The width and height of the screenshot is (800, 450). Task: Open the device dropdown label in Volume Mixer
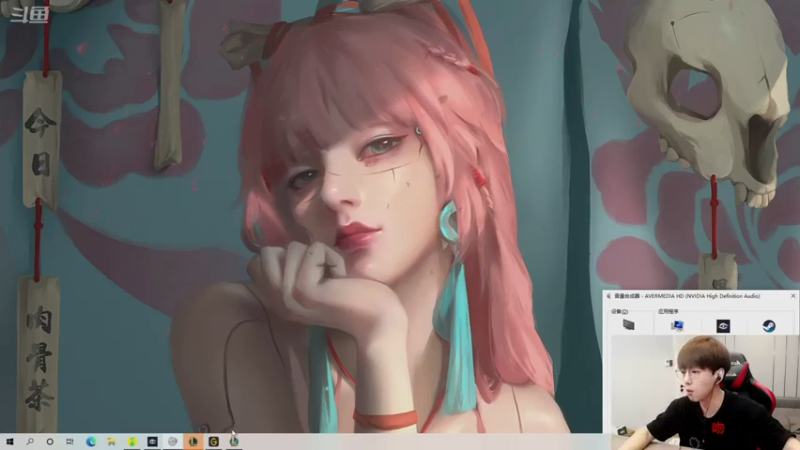619,311
